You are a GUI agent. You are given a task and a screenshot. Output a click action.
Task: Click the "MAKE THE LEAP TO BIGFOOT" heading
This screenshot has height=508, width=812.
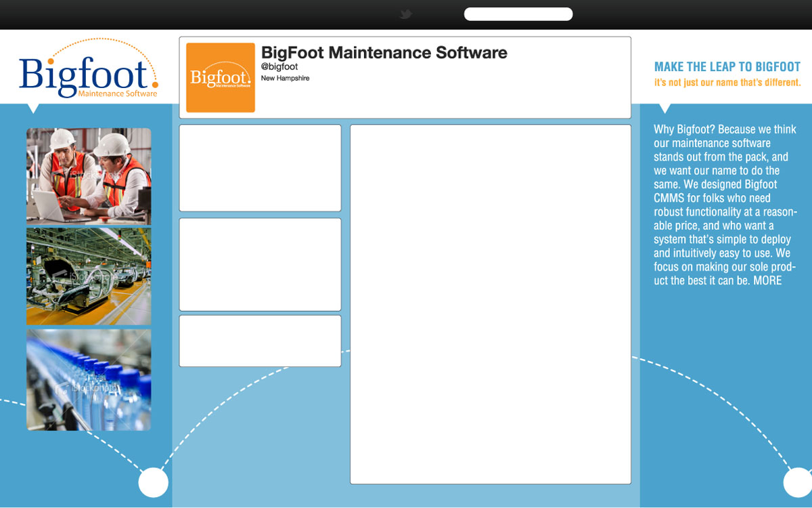coord(727,67)
